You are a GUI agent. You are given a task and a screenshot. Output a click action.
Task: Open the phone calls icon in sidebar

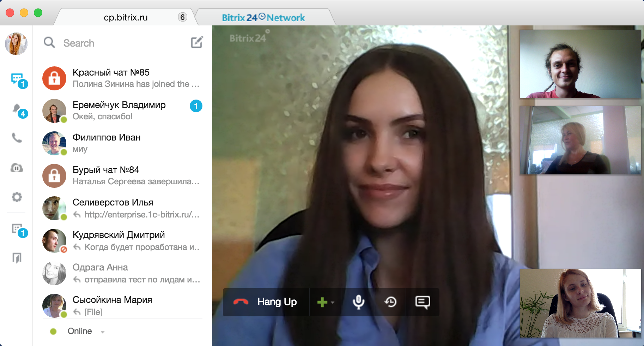tap(17, 138)
